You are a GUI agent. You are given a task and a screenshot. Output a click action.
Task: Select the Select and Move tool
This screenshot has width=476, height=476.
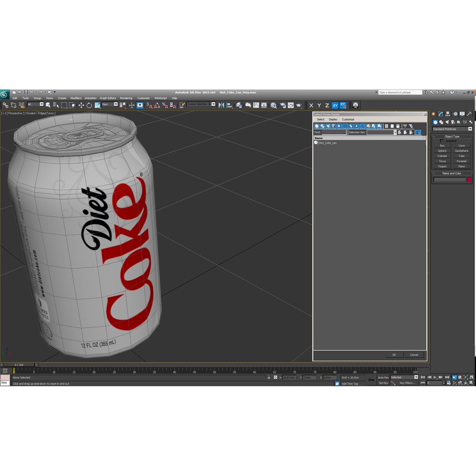(81, 105)
